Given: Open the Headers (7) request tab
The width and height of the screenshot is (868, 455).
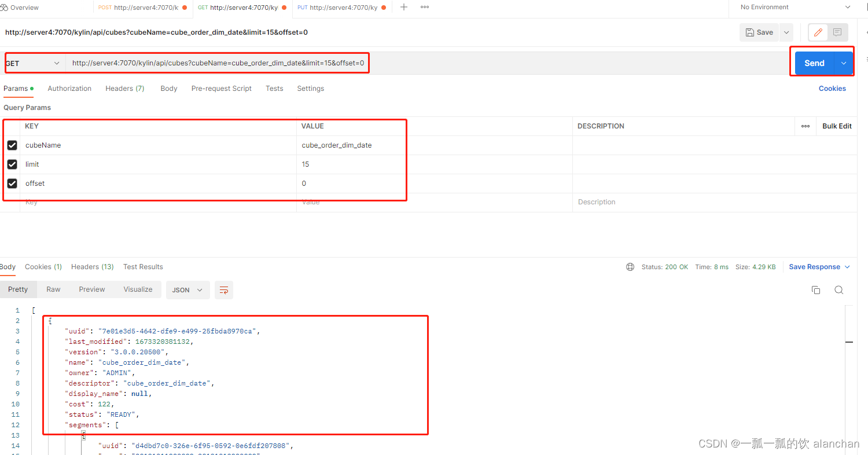Looking at the screenshot, I should pos(125,89).
